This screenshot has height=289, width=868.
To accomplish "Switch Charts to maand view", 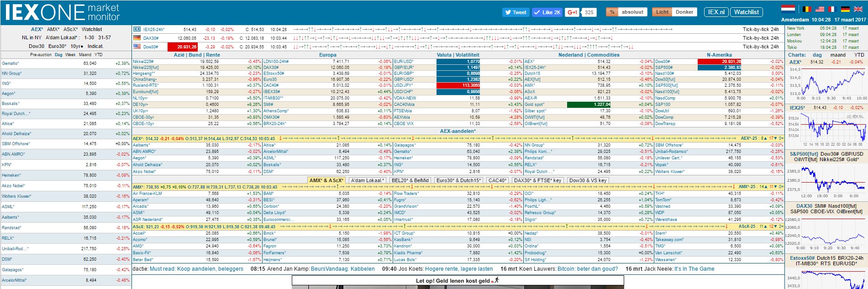I will [x=838, y=55].
